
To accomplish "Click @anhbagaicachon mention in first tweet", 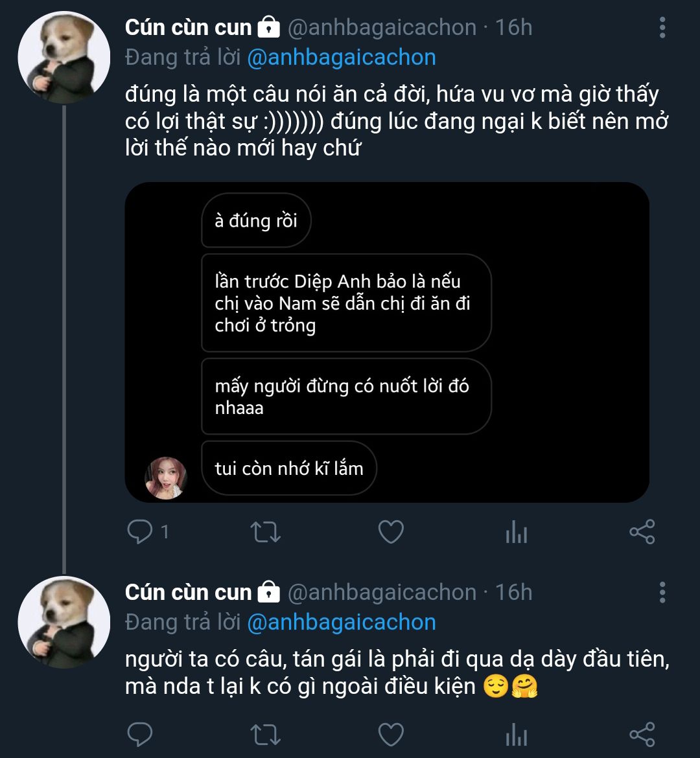I will (x=341, y=58).
